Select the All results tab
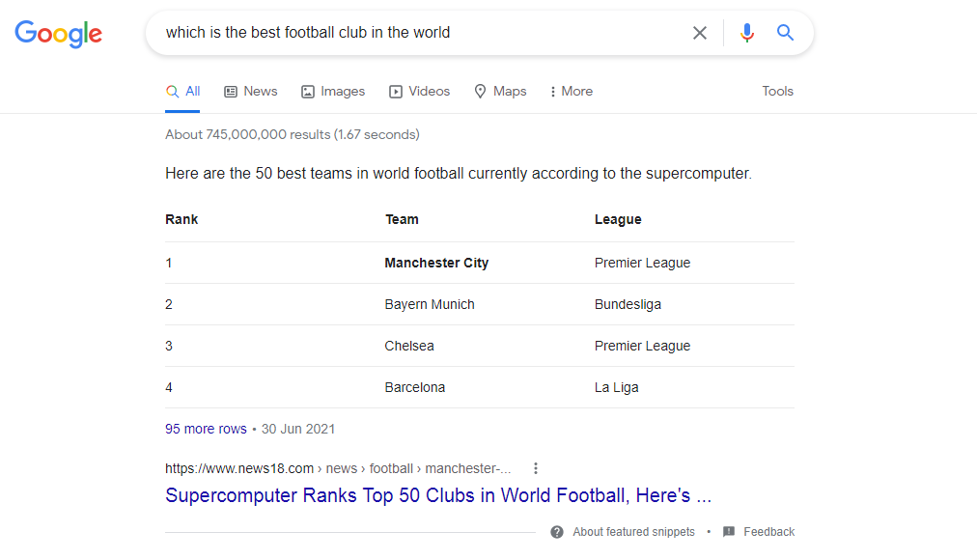 point(183,91)
